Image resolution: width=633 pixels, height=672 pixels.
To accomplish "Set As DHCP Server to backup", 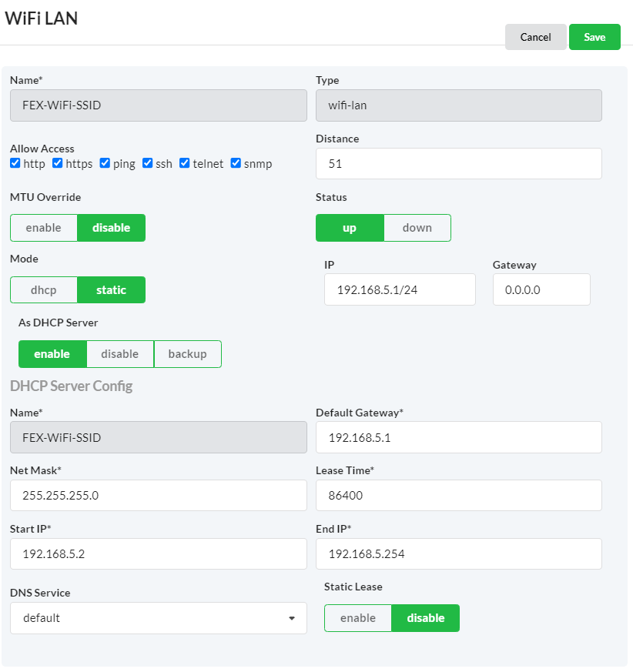I will point(187,354).
